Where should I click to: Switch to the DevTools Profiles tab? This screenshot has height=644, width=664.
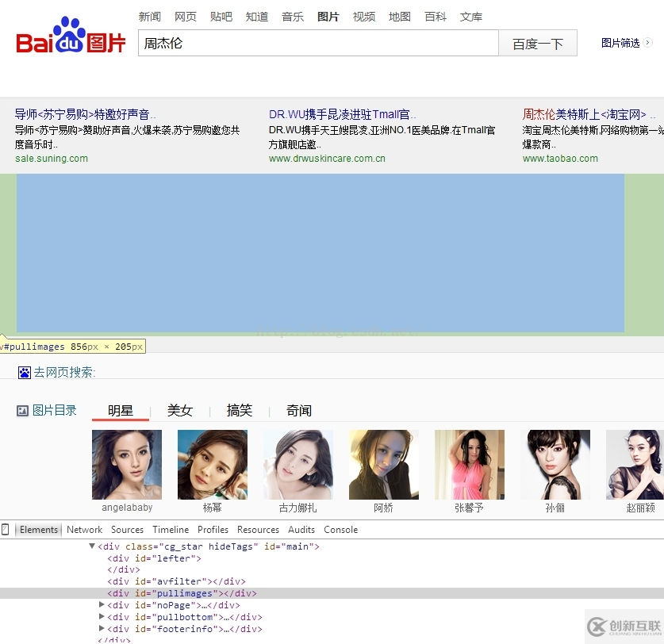pos(213,530)
